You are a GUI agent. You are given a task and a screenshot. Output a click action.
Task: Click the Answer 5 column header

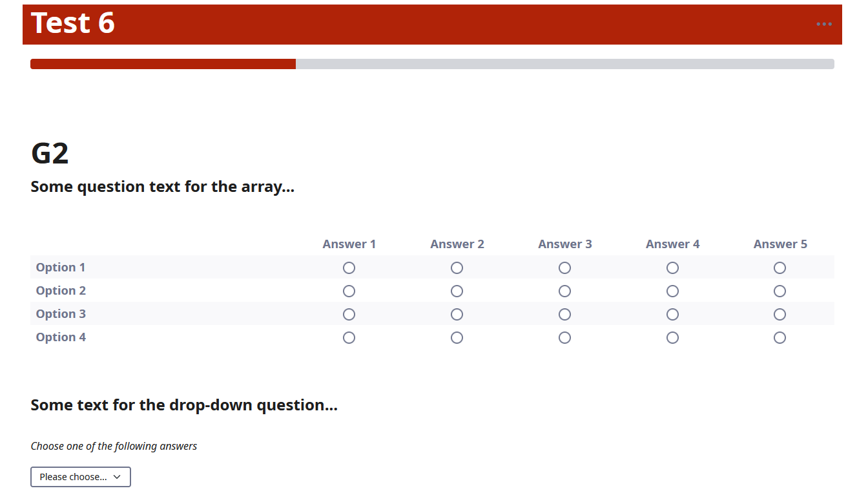pos(780,244)
